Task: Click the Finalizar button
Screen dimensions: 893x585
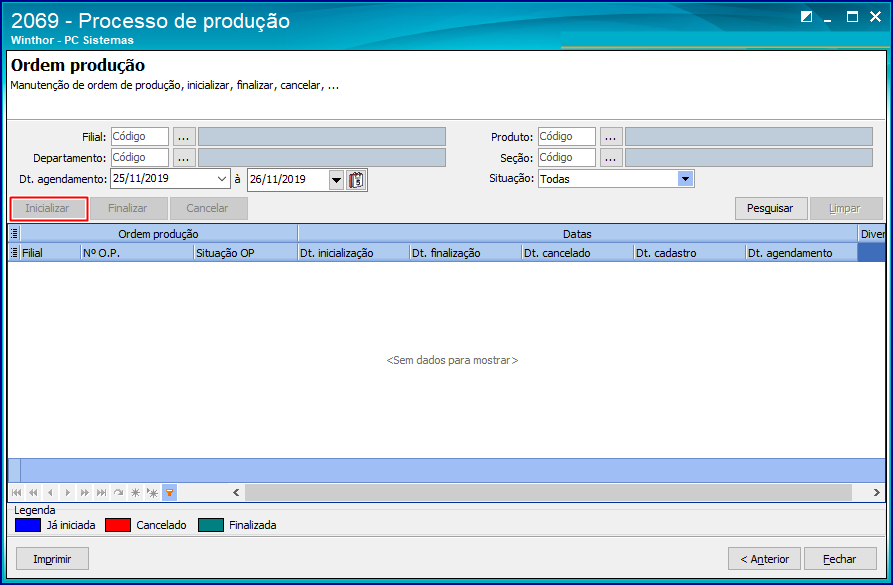Action: click(x=128, y=208)
